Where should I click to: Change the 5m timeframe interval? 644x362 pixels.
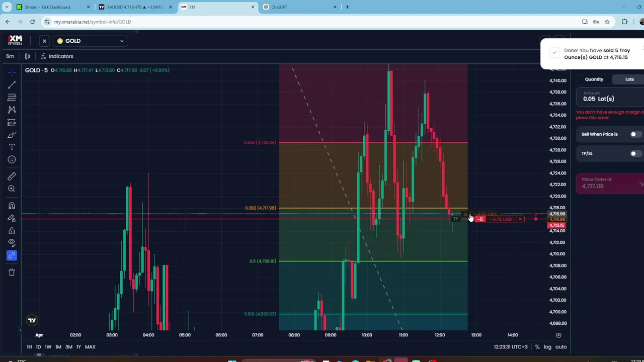pos(10,56)
